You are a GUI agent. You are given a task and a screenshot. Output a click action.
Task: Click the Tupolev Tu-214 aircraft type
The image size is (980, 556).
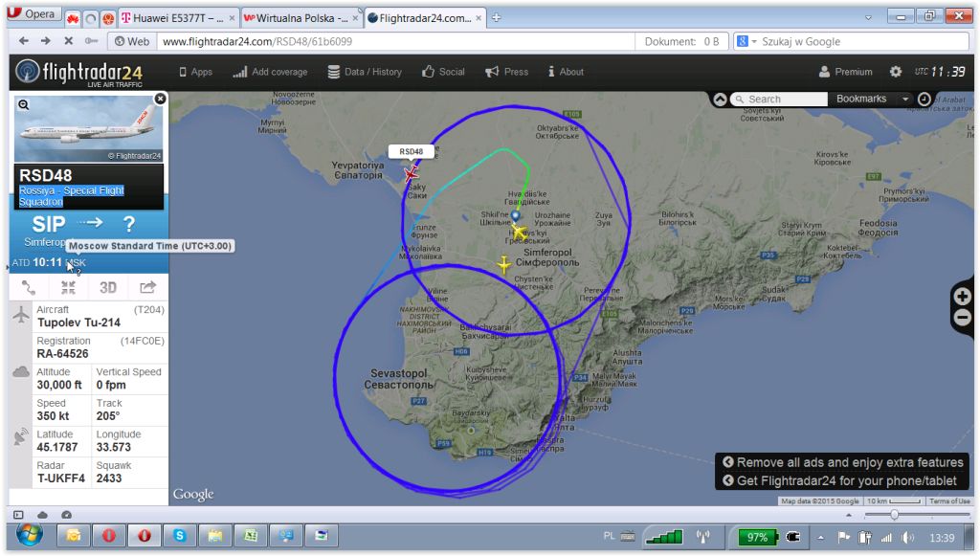78,322
